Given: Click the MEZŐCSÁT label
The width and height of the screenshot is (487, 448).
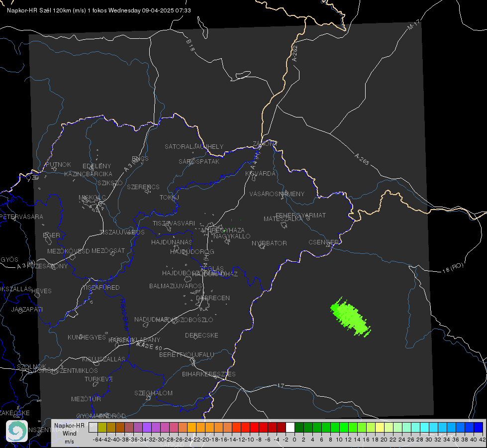Looking at the screenshot, I should (108, 250).
